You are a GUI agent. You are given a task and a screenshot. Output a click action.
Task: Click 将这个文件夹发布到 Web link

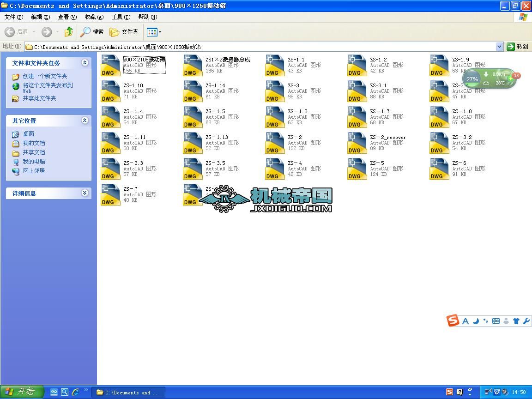[x=48, y=88]
